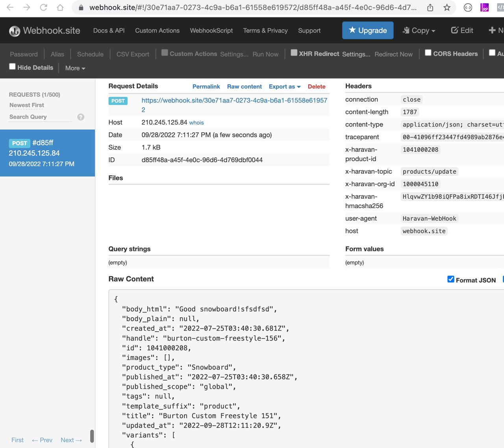Type in the Search Query field
Screen dimensions: 504x448
click(x=40, y=117)
